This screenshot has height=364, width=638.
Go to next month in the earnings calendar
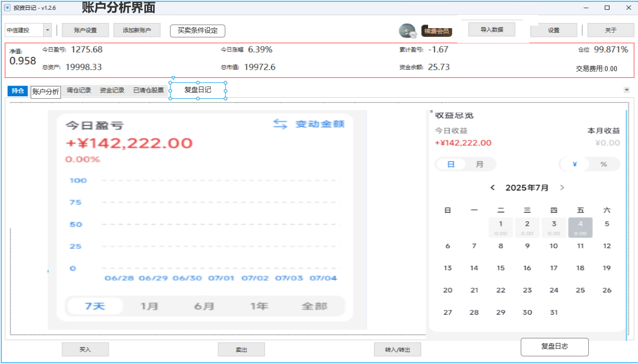pos(562,187)
